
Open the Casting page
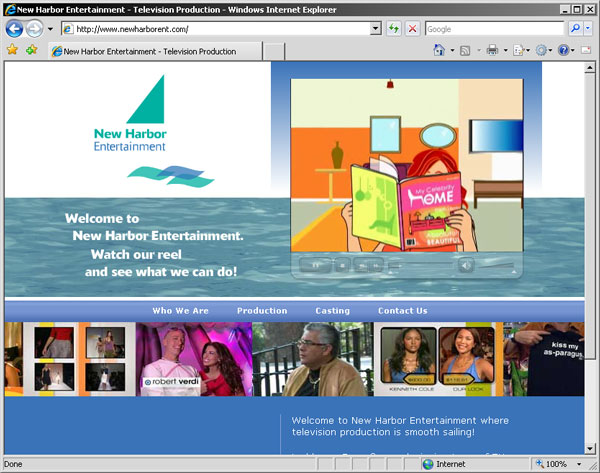tap(333, 311)
